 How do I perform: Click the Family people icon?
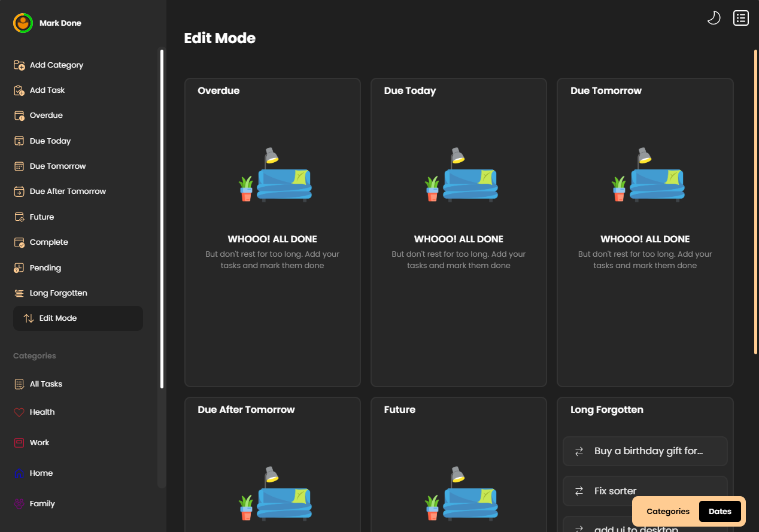(19, 504)
